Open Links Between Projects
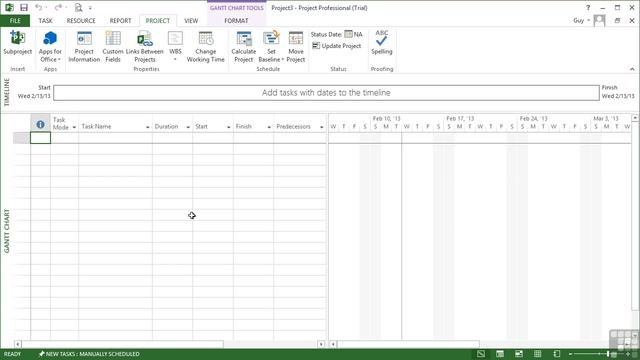The width and height of the screenshot is (640, 360). pyautogui.click(x=144, y=47)
